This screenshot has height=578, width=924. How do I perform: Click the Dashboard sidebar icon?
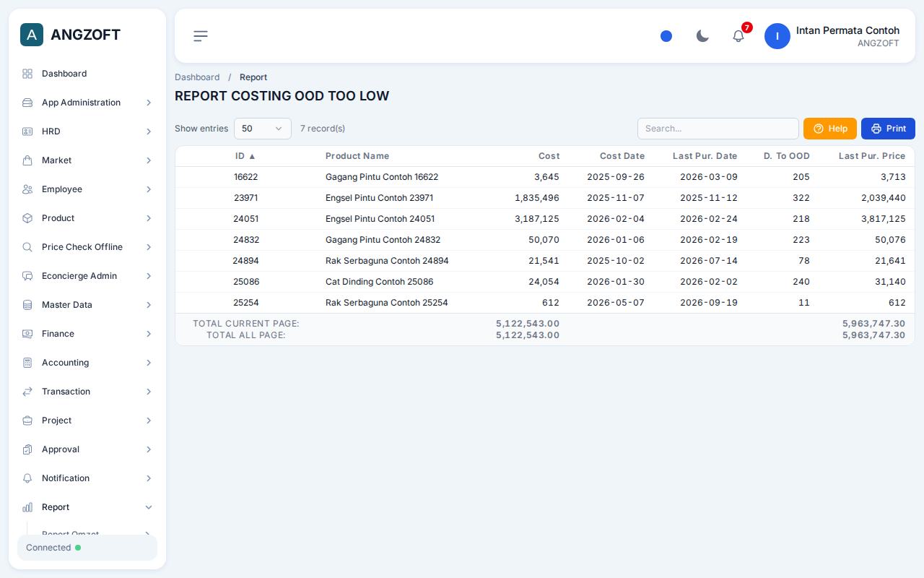(27, 74)
